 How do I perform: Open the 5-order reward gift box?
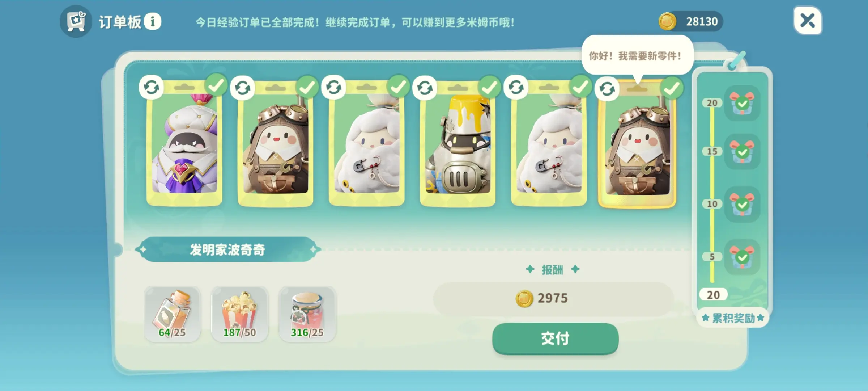click(x=742, y=257)
